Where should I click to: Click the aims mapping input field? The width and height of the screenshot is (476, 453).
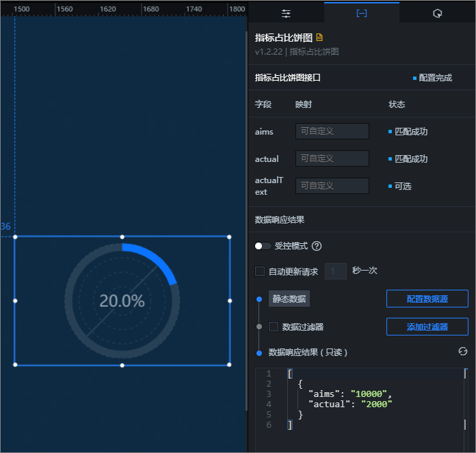point(332,131)
